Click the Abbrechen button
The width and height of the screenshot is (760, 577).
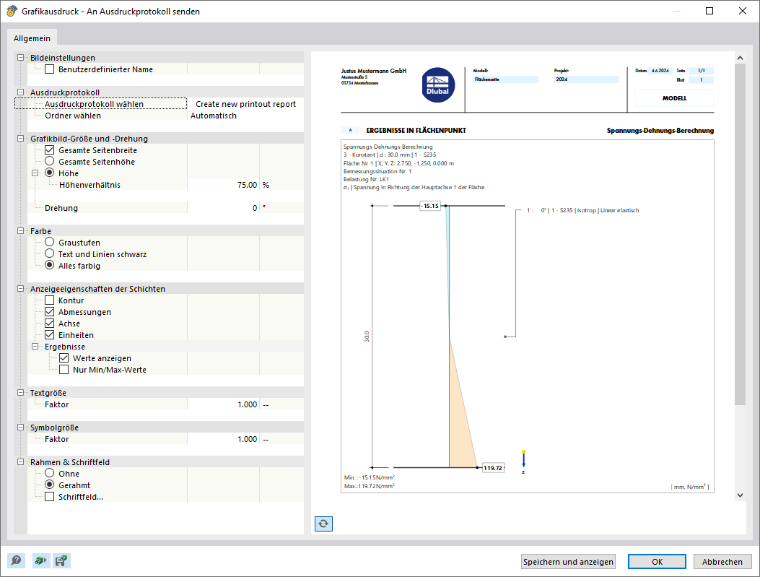722,561
